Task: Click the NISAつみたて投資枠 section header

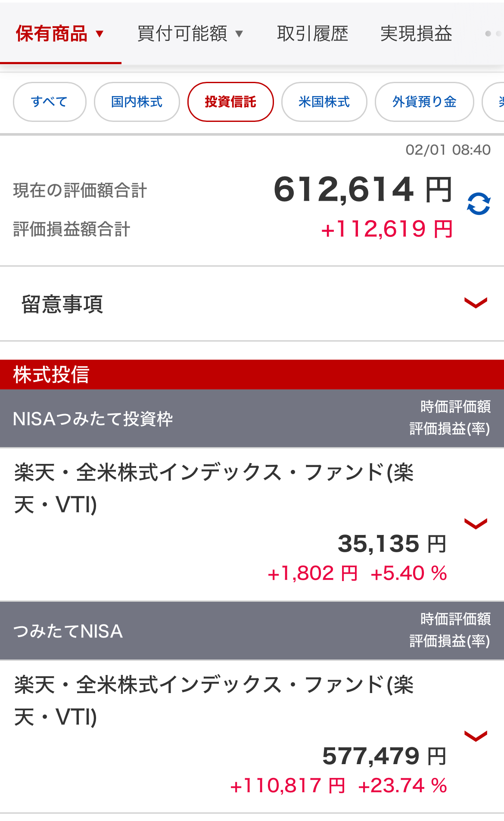Action: 252,418
